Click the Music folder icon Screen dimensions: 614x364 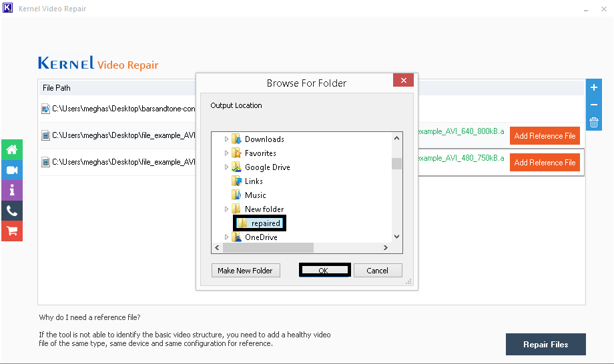(x=236, y=195)
